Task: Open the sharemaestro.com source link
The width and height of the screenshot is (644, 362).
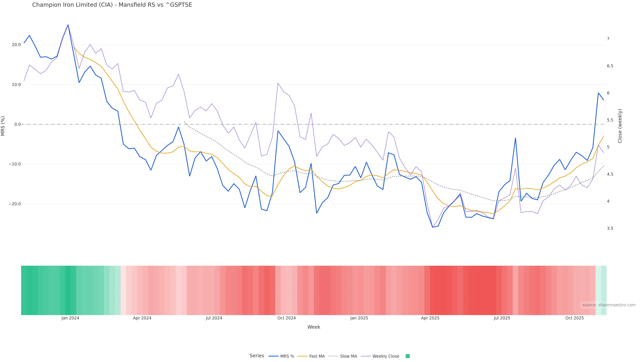Action: pos(608,305)
